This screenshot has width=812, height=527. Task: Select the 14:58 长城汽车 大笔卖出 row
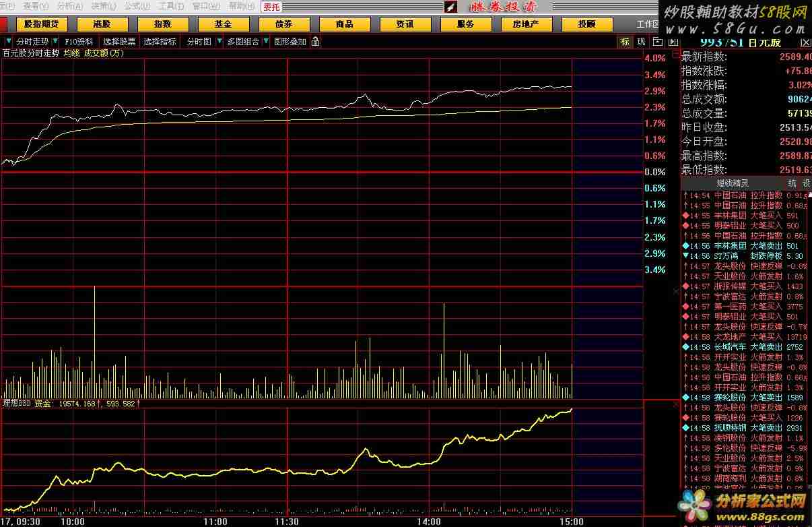point(746,347)
